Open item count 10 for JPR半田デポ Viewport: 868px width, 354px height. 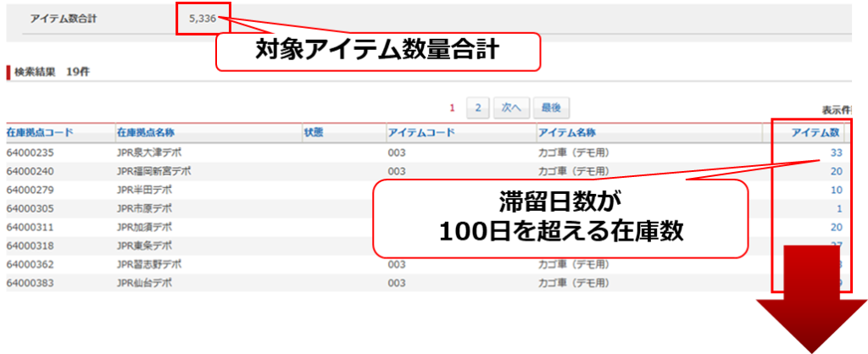pos(836,190)
